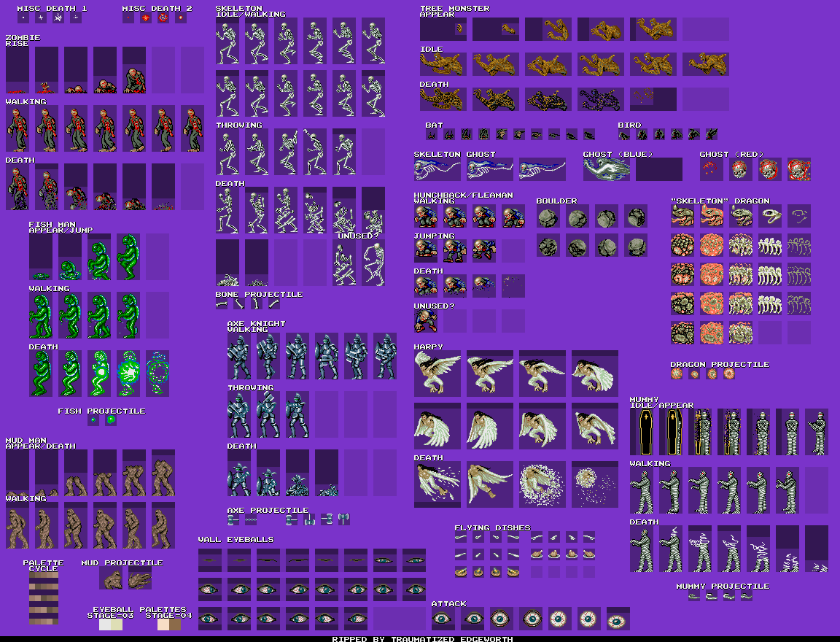The width and height of the screenshot is (840, 642).
Task: Click the first zombie walking frame
Action: tap(17, 128)
